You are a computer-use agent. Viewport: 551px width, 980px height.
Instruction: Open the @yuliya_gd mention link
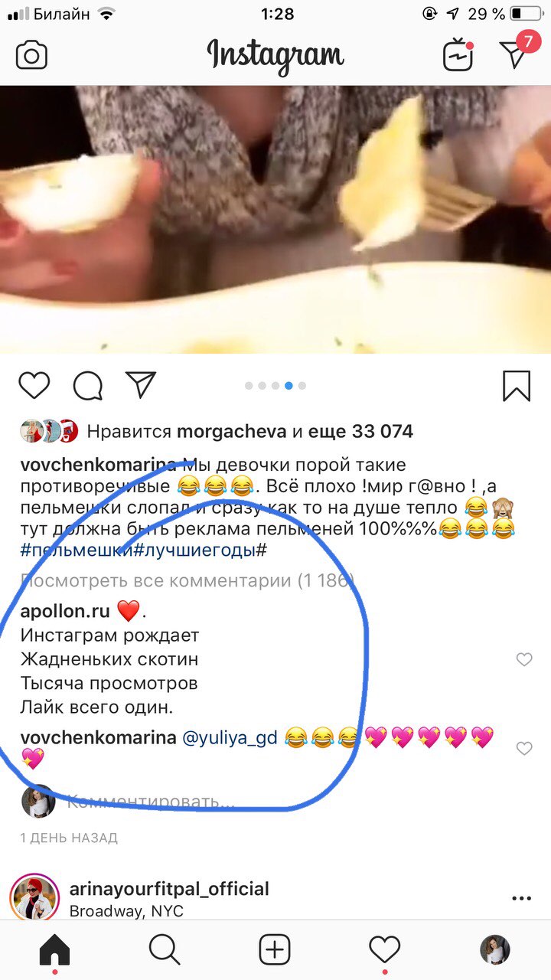230,738
